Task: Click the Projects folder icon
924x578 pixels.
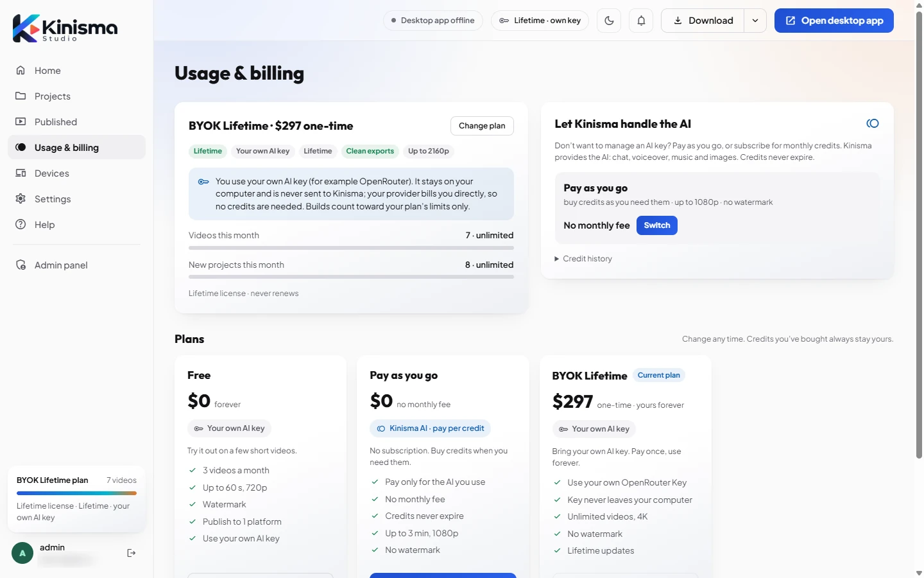Action: (21, 96)
